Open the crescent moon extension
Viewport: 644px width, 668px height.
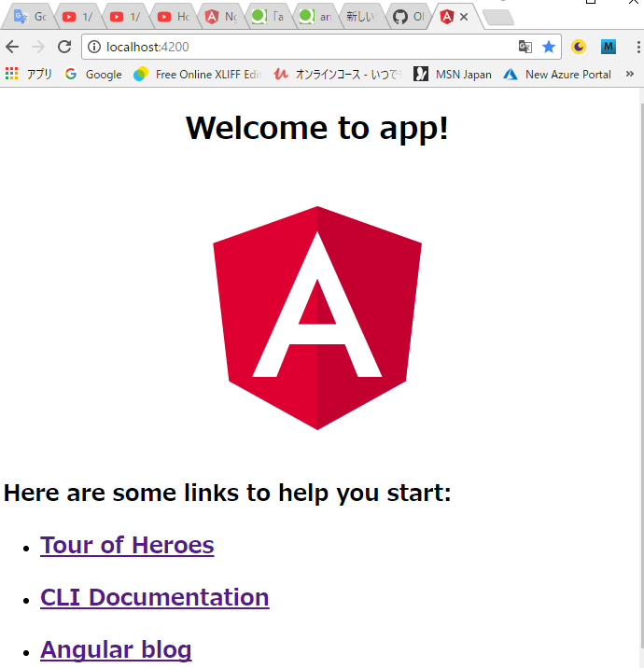[579, 47]
